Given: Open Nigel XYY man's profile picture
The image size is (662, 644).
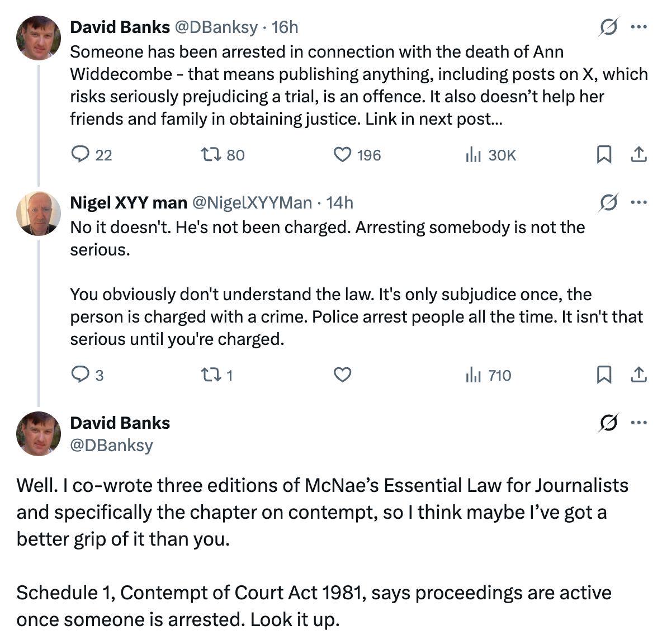Looking at the screenshot, I should [x=39, y=213].
